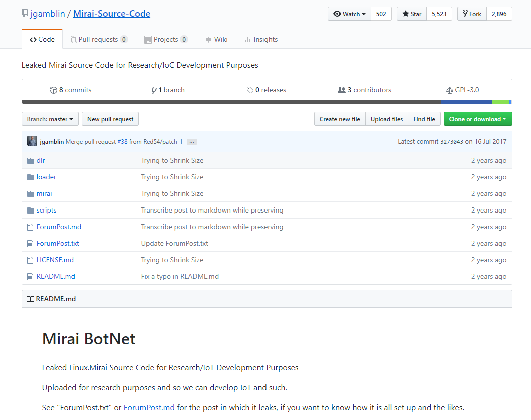Click the branch icon next to 1 branch
The image size is (531, 420).
click(154, 90)
